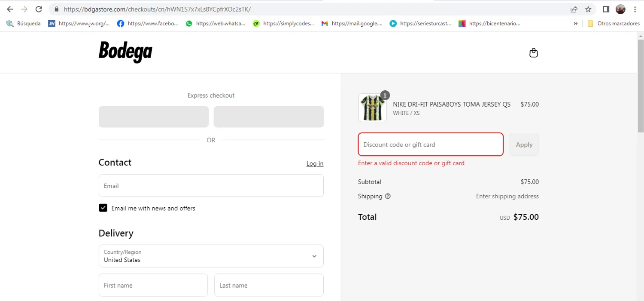Click the page vertical scrollbar

641,86
